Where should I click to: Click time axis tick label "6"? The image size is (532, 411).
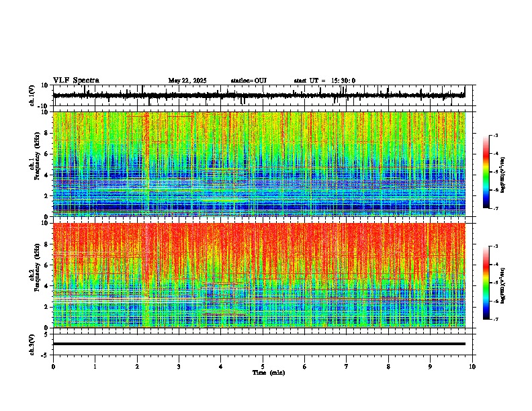[305, 367]
